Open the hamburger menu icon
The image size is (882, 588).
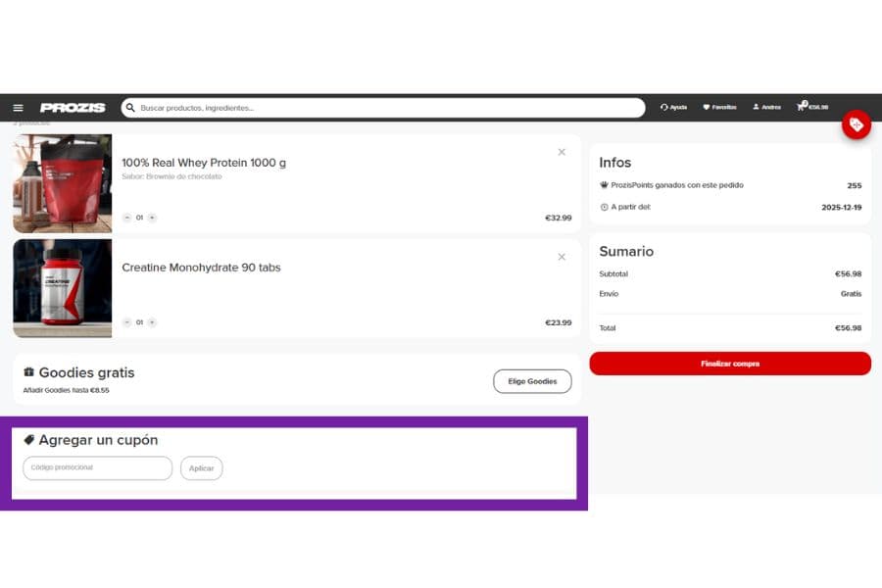(x=18, y=108)
